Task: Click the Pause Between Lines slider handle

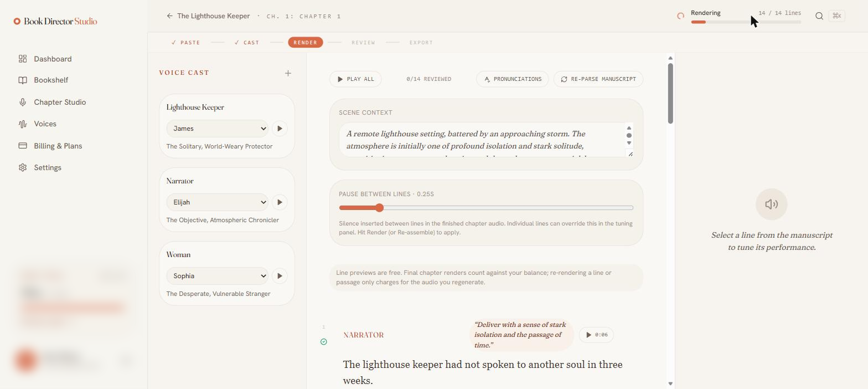Action: pos(379,208)
